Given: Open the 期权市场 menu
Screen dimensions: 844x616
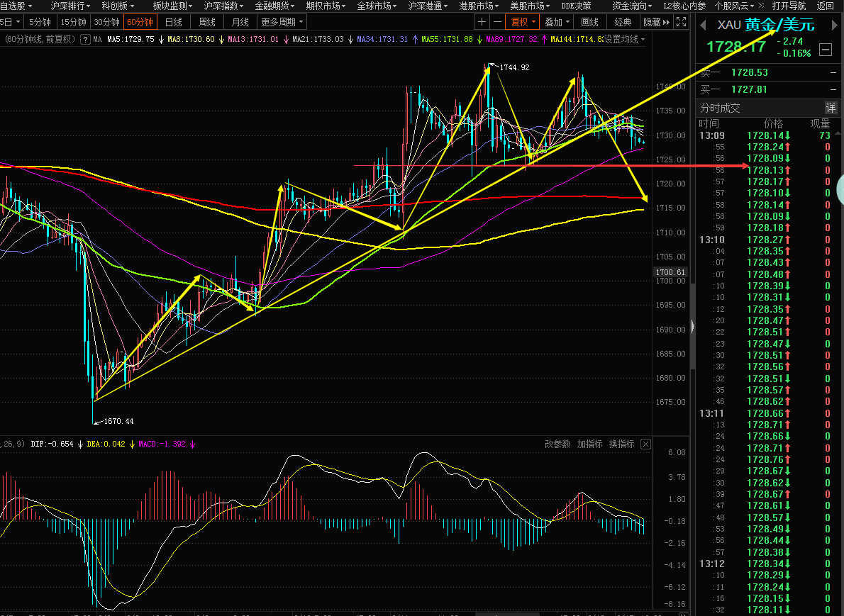Looking at the screenshot, I should point(326,6).
